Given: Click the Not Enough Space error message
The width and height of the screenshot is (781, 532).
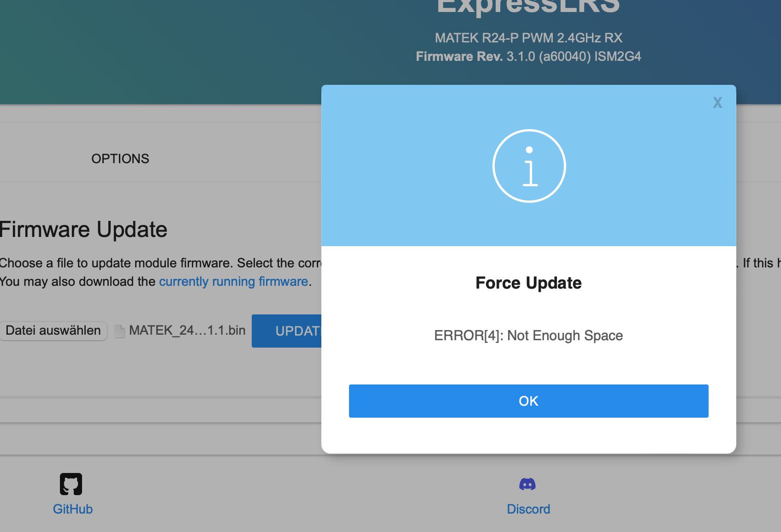Looking at the screenshot, I should (528, 336).
